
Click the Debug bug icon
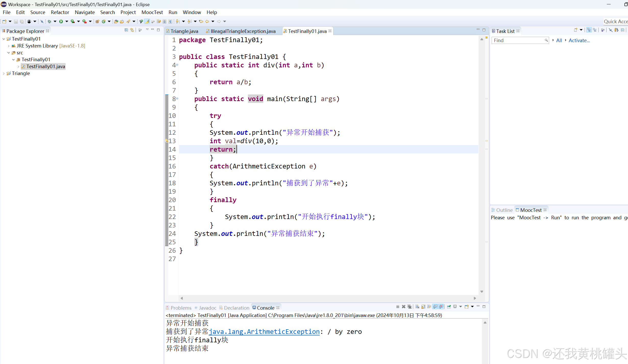[49, 21]
